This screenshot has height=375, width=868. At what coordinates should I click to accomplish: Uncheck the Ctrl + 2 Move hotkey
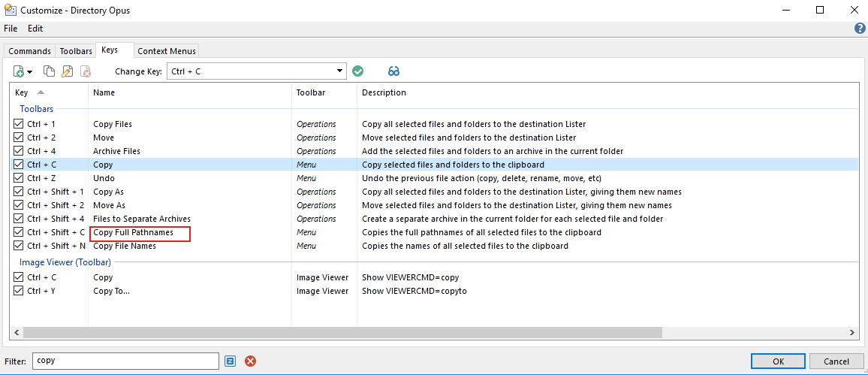[x=19, y=138]
